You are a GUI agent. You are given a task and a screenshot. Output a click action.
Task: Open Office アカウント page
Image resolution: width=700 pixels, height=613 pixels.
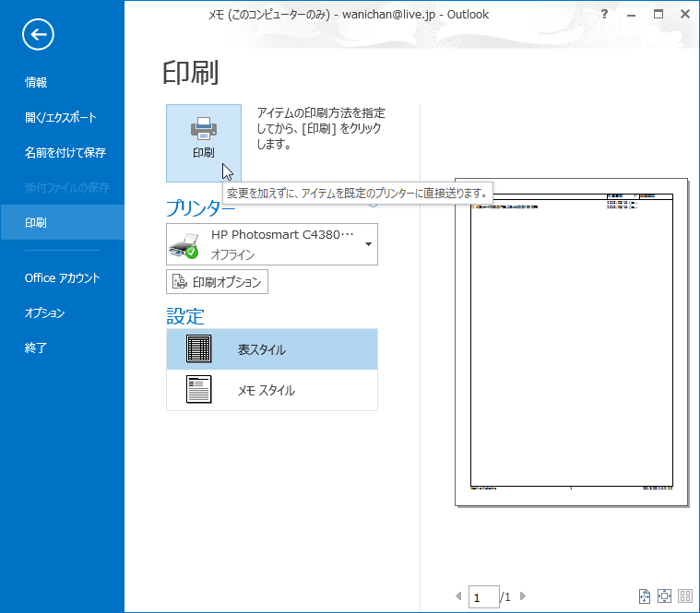(62, 278)
